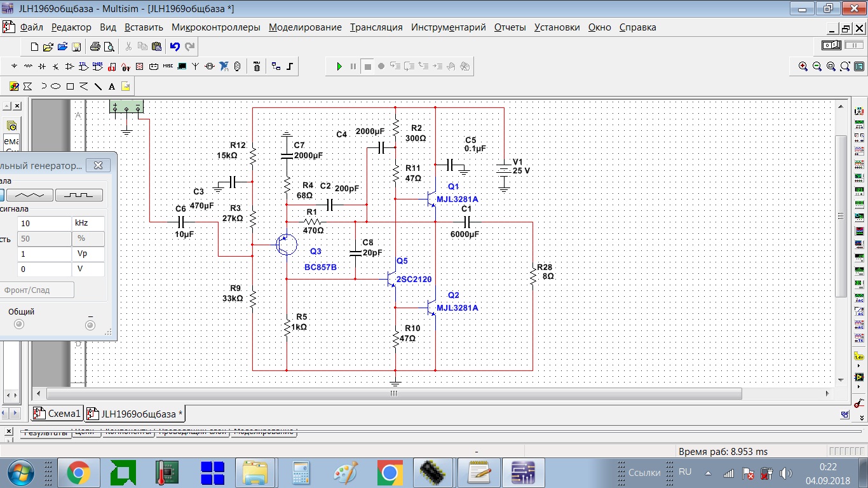Click the Print icon in toolbar
868x488 pixels.
click(95, 46)
